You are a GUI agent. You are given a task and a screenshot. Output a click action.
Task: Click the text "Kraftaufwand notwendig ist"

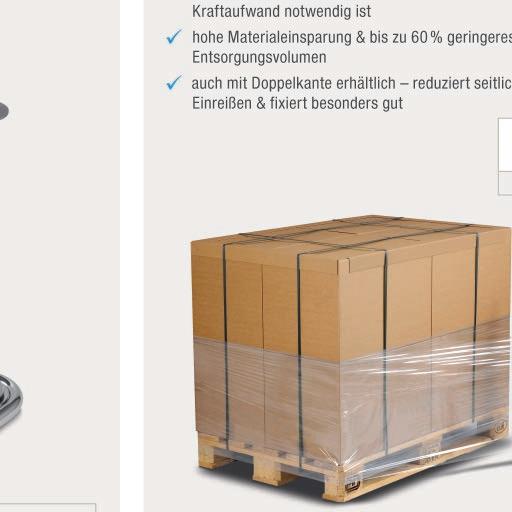(281, 11)
